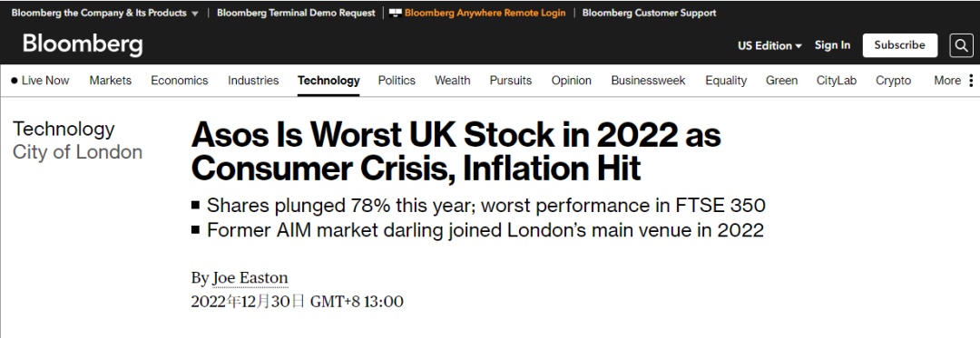The height and width of the screenshot is (338, 980).
Task: Click the Sign In link
Action: (832, 45)
